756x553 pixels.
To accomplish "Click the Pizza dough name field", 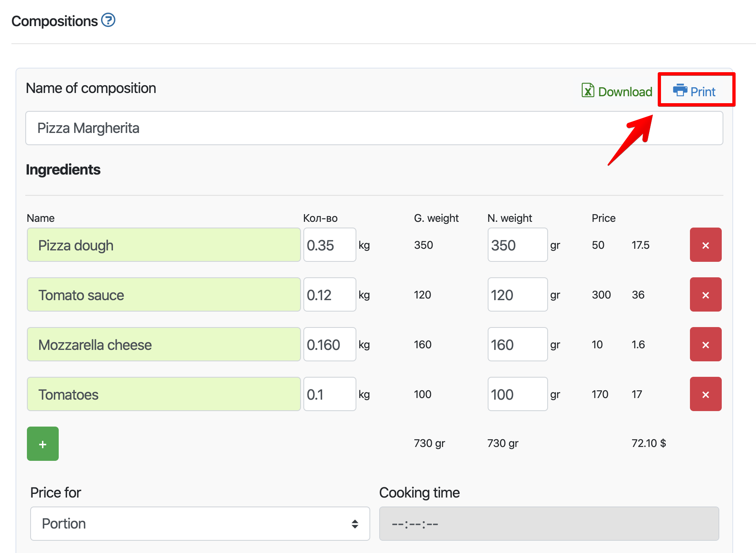I will click(164, 245).
